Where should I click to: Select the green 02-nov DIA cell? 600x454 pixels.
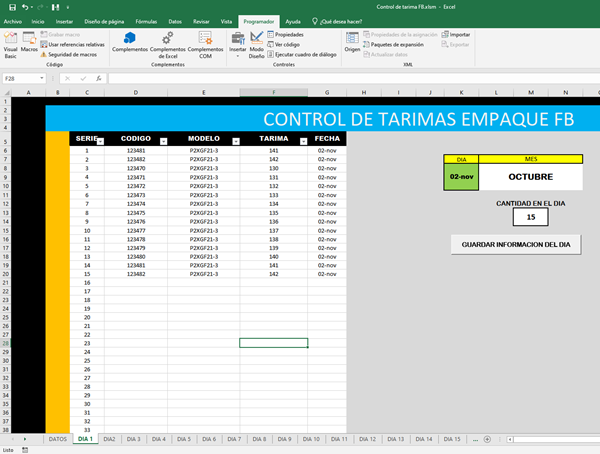coord(461,177)
